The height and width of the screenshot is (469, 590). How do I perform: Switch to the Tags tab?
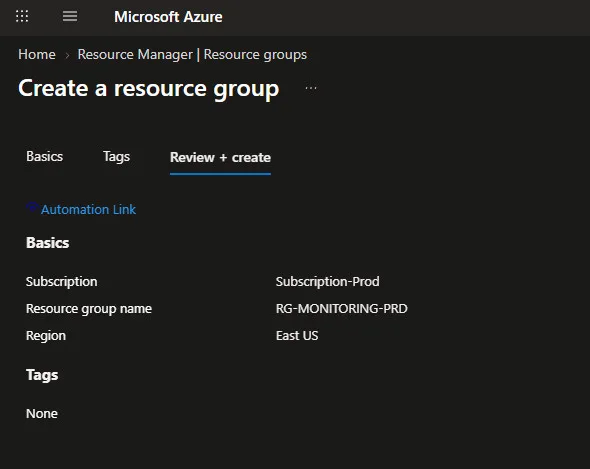coord(116,157)
